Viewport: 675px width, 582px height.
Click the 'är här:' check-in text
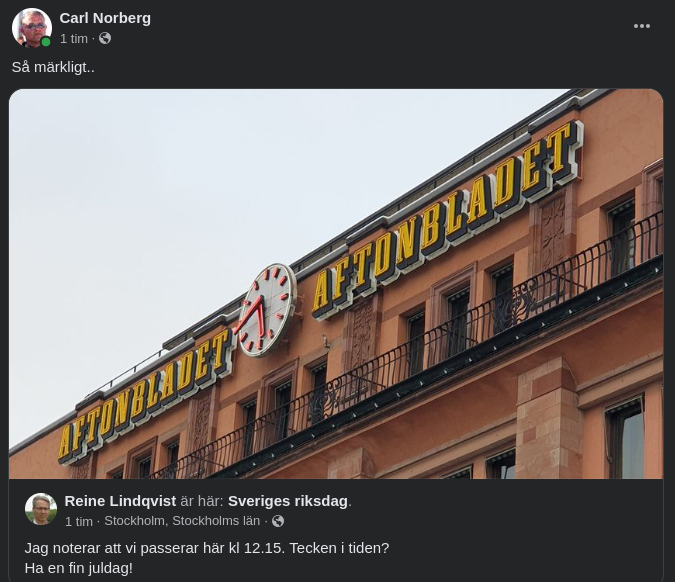pyautogui.click(x=202, y=501)
